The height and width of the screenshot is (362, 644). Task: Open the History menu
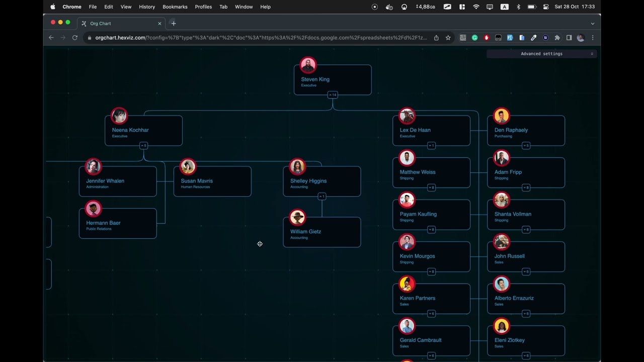click(147, 7)
